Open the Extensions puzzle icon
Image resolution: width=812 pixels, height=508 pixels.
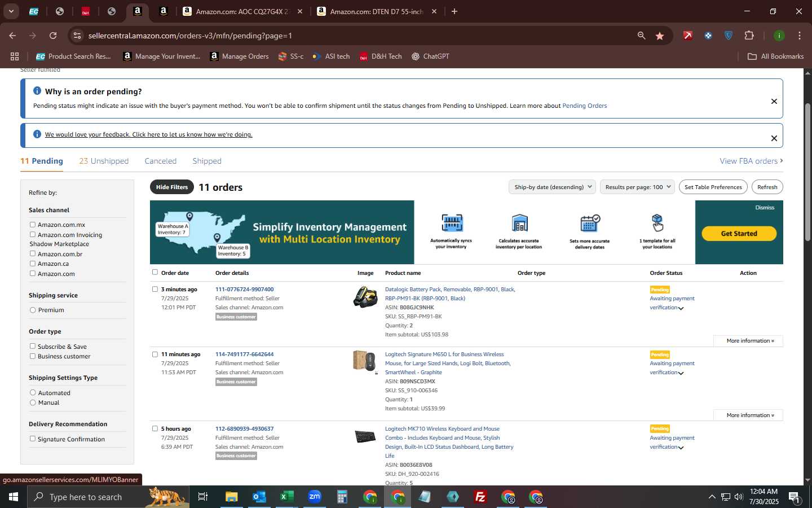749,36
